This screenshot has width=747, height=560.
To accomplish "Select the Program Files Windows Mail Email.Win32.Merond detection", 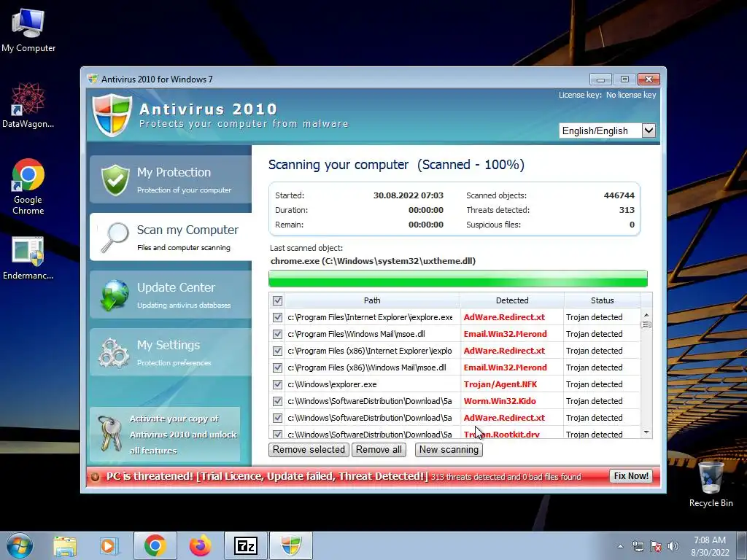I will click(x=505, y=334).
